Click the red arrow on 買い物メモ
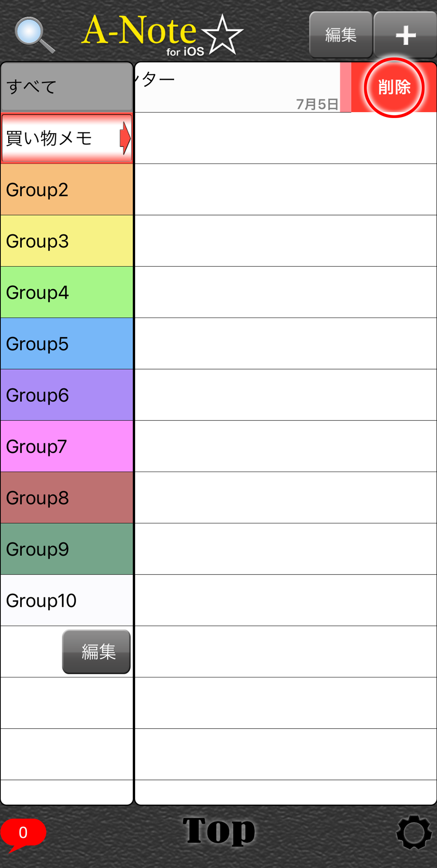Screen dimensions: 437x868 pos(125,138)
